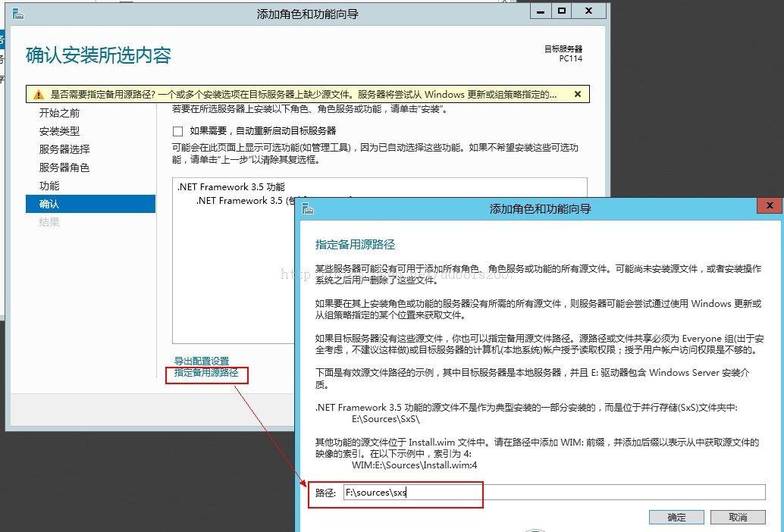Screen dimensions: 784x532
Task: Open the 服务器选择 step
Action: click(x=64, y=149)
